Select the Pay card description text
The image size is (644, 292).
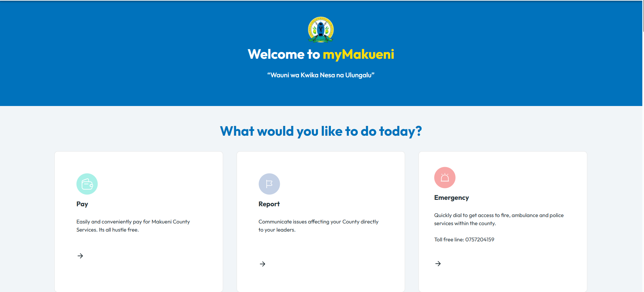[133, 226]
